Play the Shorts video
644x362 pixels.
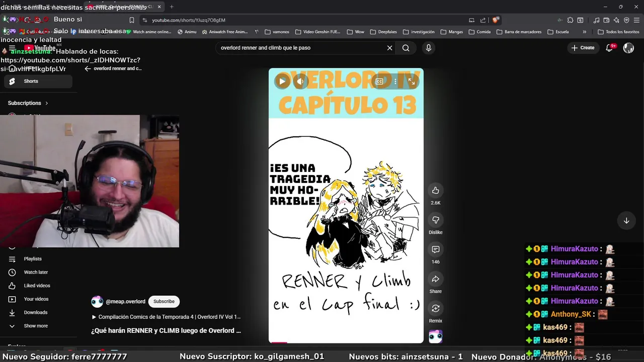282,81
